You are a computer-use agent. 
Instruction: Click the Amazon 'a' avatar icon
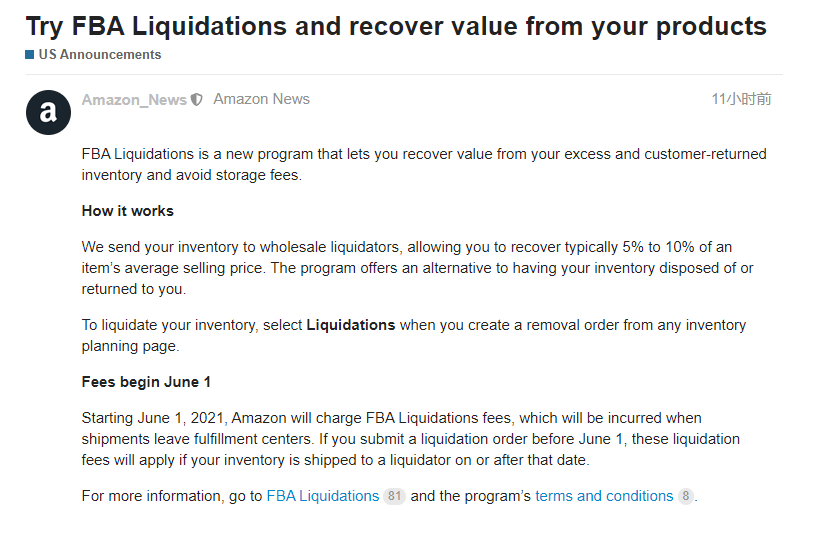48,112
